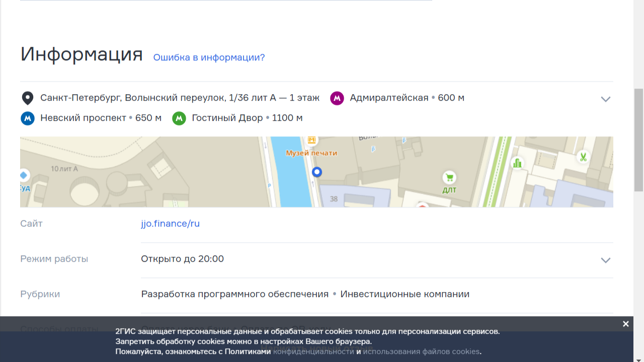Click the ДЛТ label on the map

449,190
